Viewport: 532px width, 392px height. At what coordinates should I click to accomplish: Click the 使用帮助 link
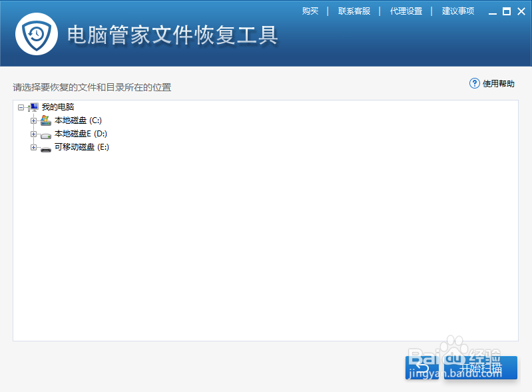[499, 83]
